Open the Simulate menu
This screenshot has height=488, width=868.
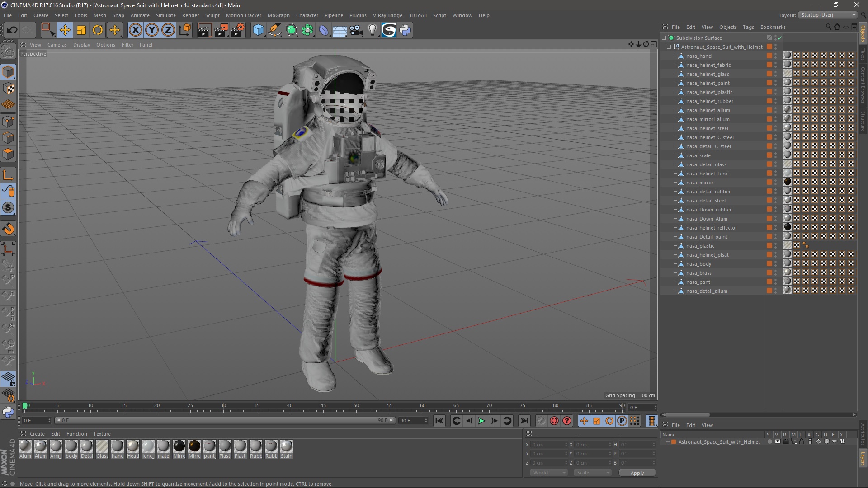coord(166,15)
